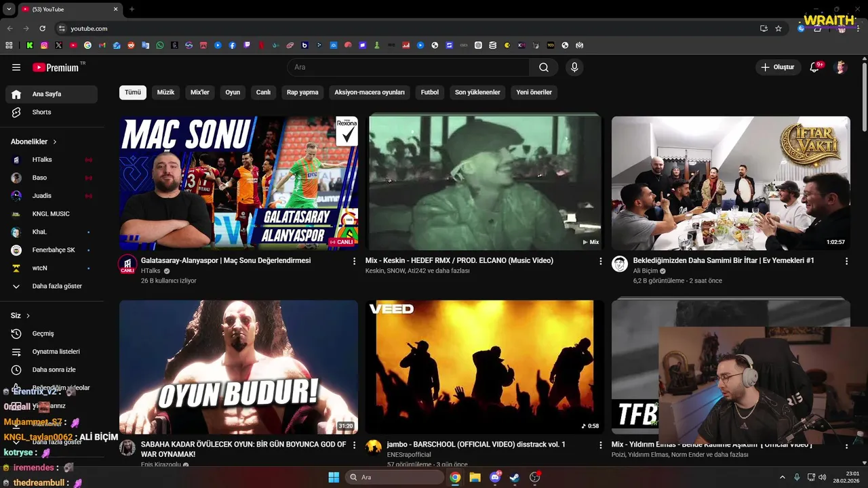Open Daha sonra izle list
Viewport: 868px width, 488px height.
[x=52, y=369]
